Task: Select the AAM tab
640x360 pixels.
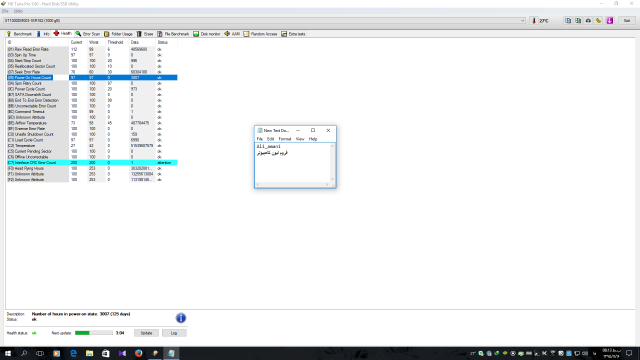Action: (232, 34)
